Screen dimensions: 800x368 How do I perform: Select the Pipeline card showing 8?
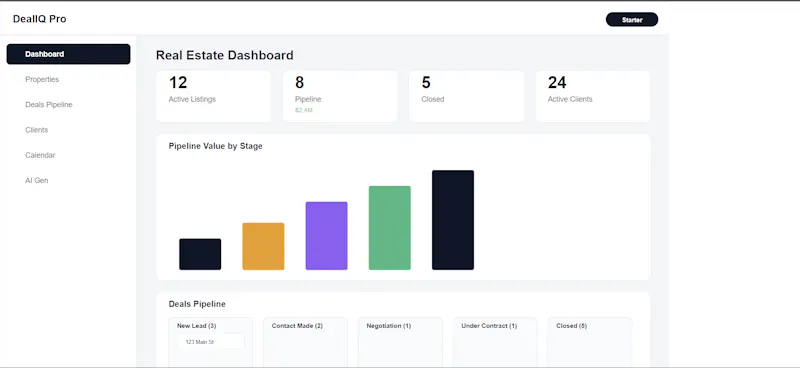(340, 96)
